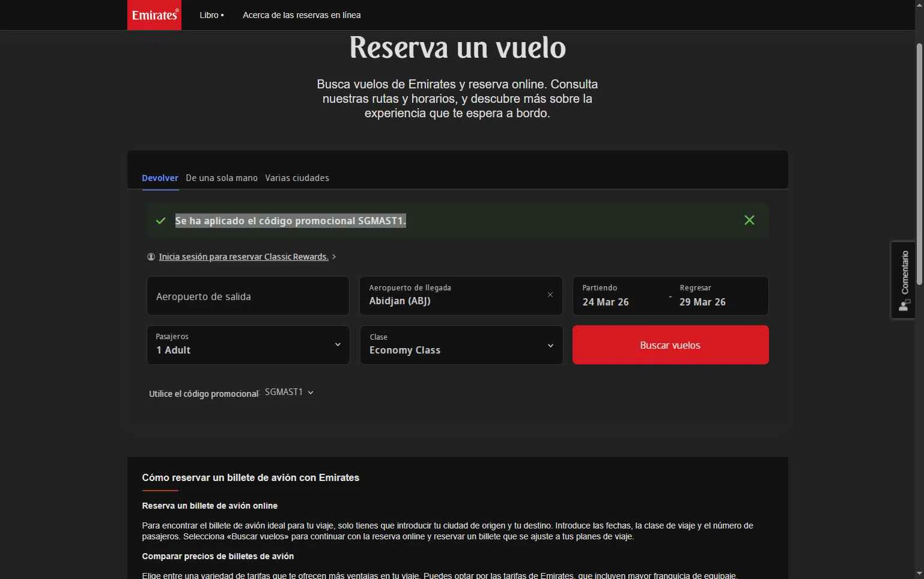Click the Utilice el código promocional label

tap(204, 394)
